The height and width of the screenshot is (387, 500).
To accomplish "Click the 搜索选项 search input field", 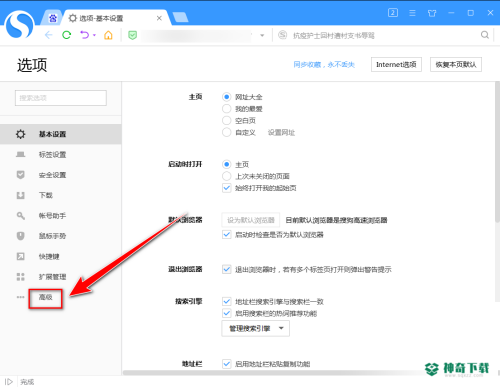I will (x=61, y=98).
